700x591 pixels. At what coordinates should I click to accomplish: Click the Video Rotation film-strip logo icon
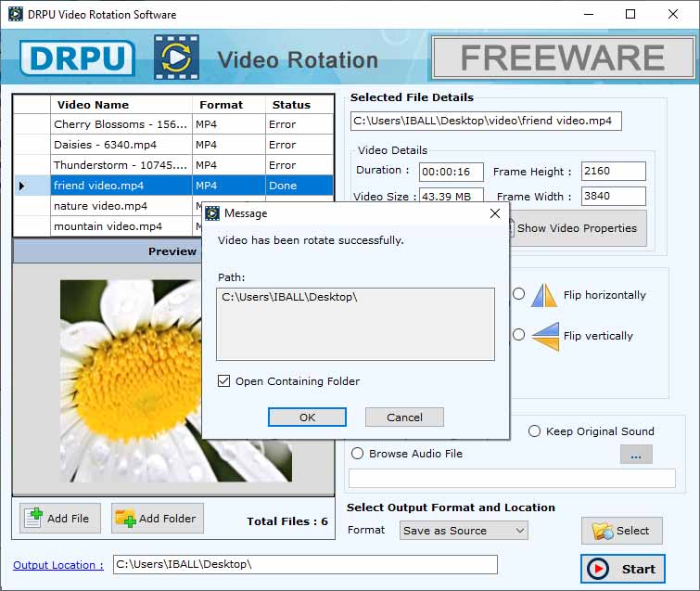(177, 58)
